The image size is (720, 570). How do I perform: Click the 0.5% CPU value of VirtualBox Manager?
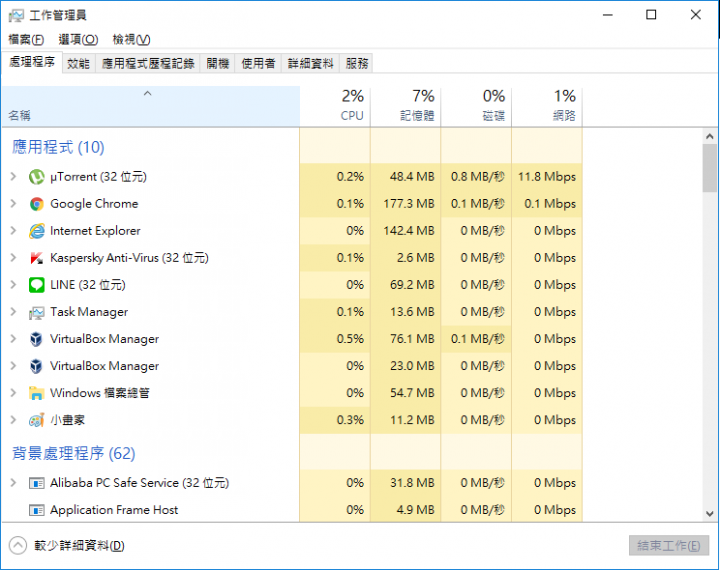point(350,339)
